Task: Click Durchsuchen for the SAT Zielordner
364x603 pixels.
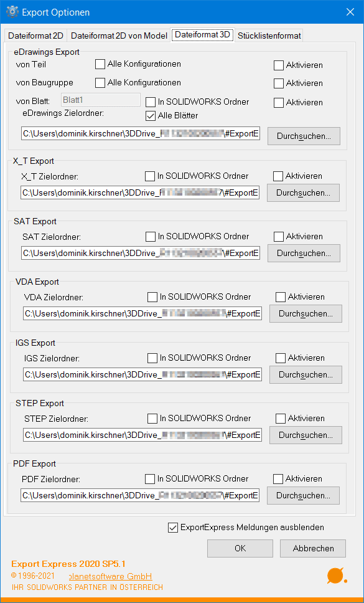Action: [304, 253]
